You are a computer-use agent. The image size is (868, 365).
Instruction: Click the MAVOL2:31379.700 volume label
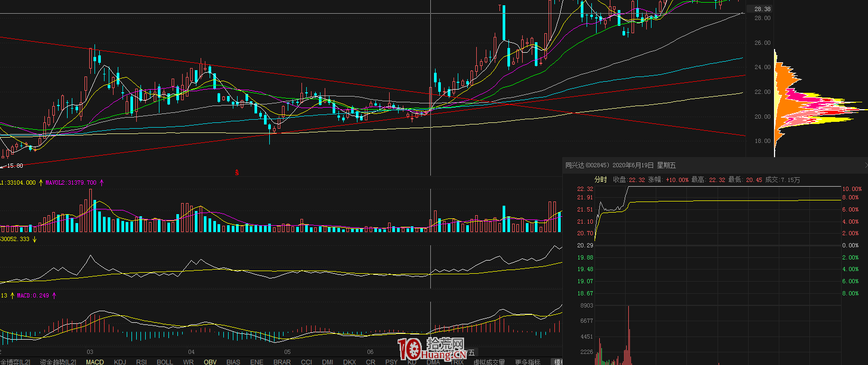(x=71, y=182)
